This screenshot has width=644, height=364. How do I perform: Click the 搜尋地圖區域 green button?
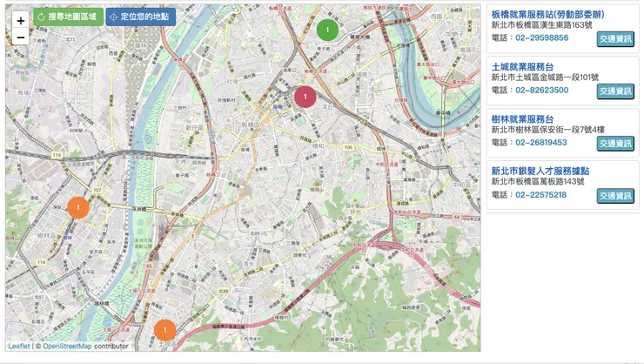click(x=68, y=17)
